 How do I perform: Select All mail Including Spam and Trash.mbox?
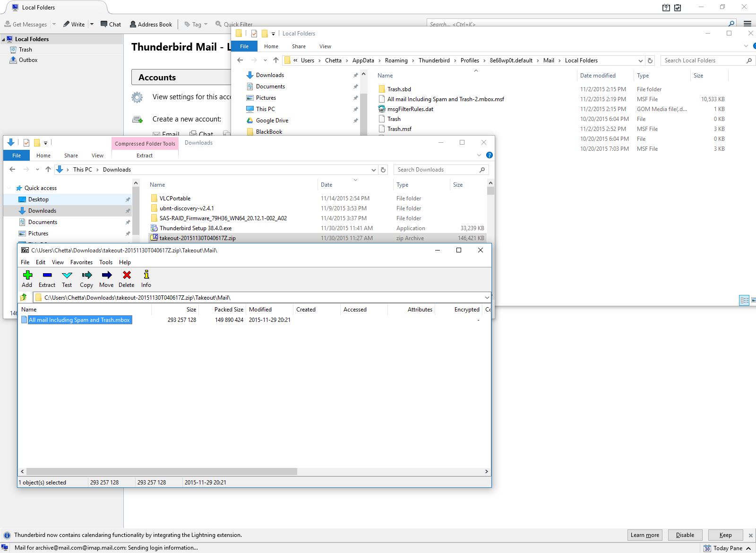point(79,320)
